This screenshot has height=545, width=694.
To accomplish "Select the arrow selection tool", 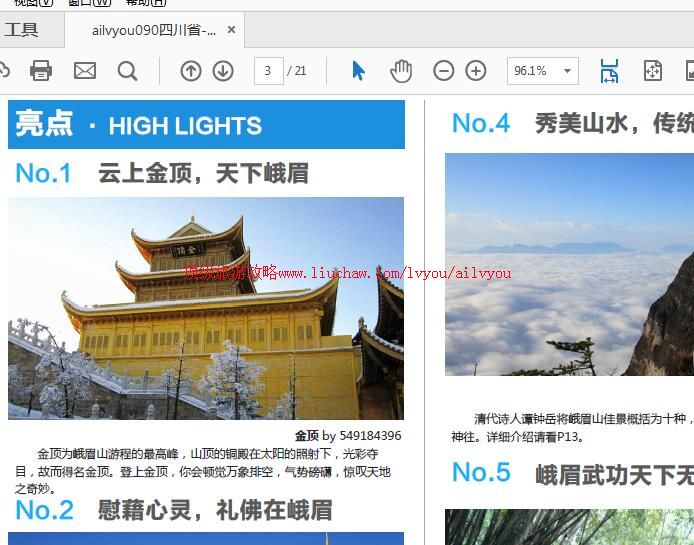I will (x=359, y=70).
